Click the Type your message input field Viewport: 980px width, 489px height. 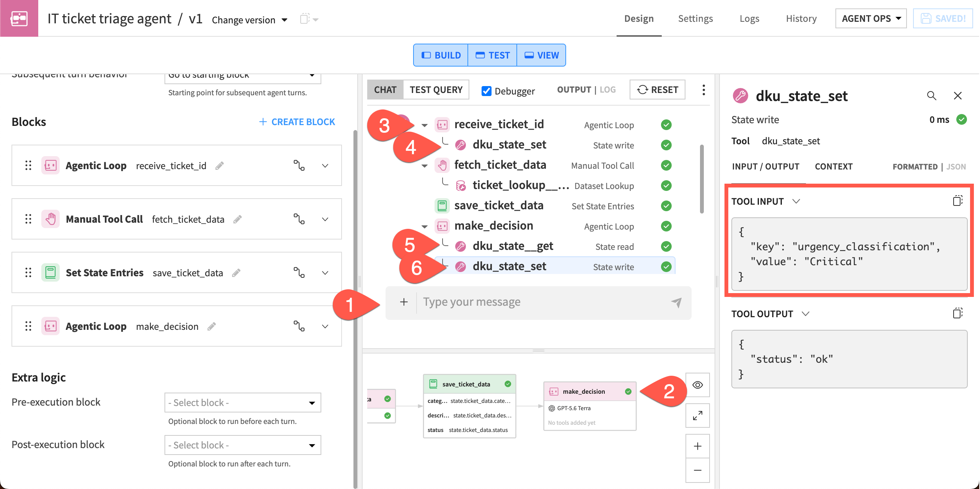543,302
